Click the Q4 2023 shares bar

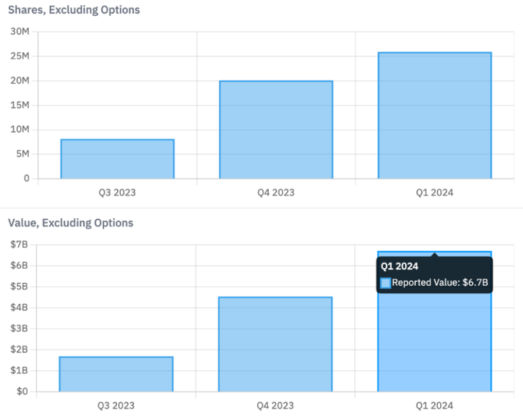276,129
